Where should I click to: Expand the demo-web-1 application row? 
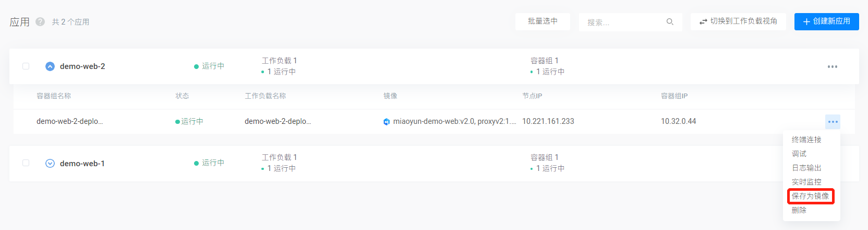pyautogui.click(x=50, y=163)
